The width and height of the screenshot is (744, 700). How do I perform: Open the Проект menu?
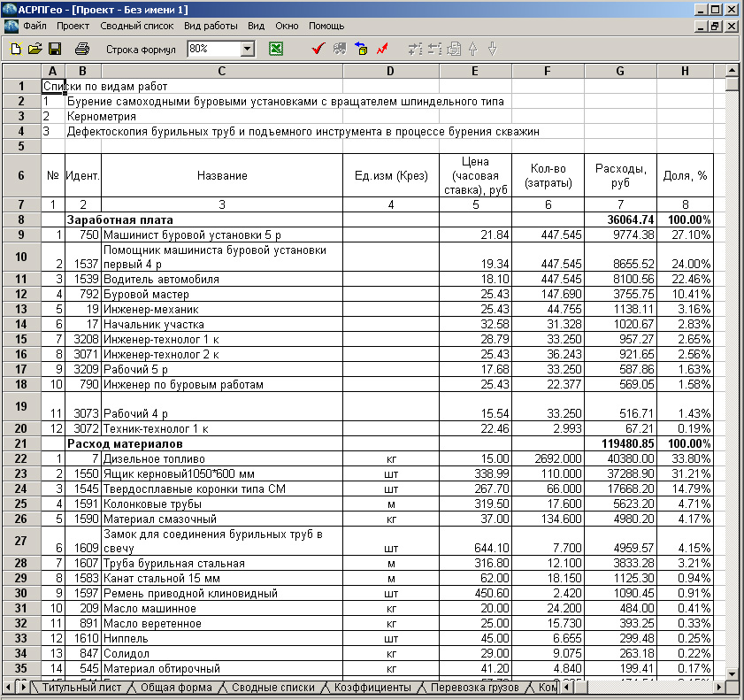(73, 26)
